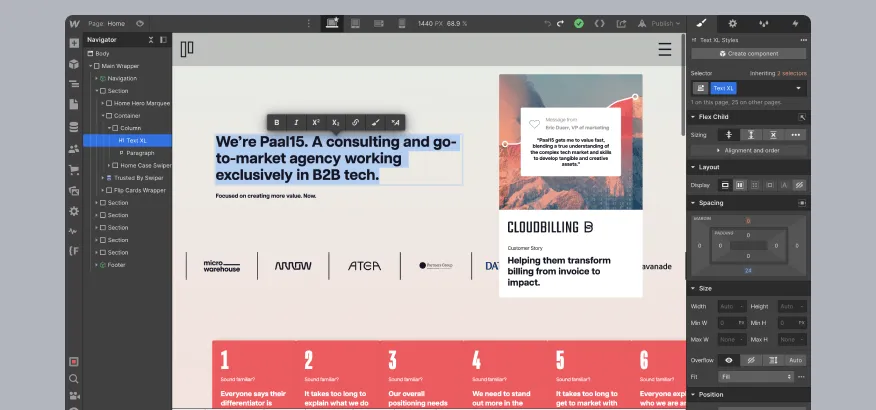Open the site Settings gear in left sidebar
This screenshot has width=876, height=410.
pyautogui.click(x=74, y=211)
